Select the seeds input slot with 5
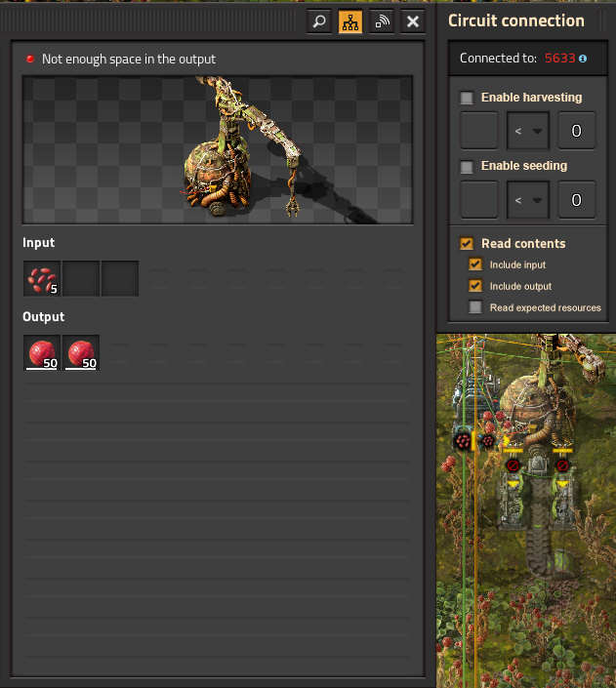This screenshot has width=616, height=688. 42,279
